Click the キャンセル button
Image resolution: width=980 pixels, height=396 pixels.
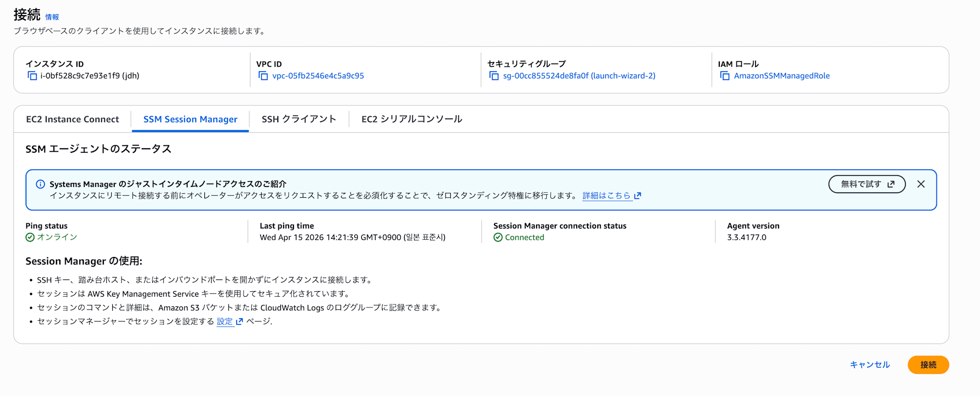click(x=870, y=365)
